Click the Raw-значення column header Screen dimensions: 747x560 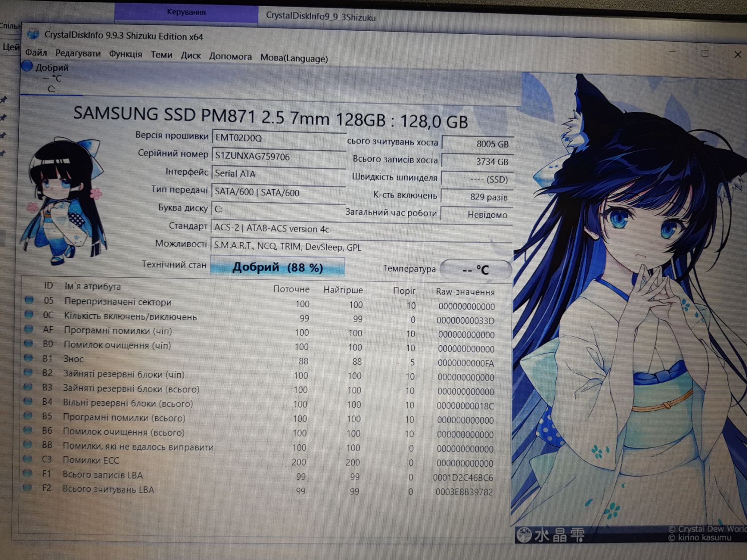pyautogui.click(x=465, y=292)
